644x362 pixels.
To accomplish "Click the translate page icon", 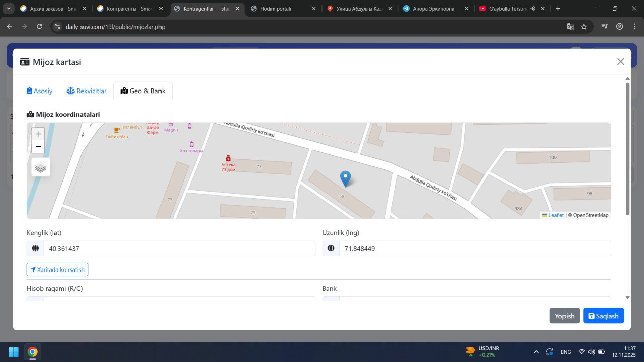I will coord(570,27).
